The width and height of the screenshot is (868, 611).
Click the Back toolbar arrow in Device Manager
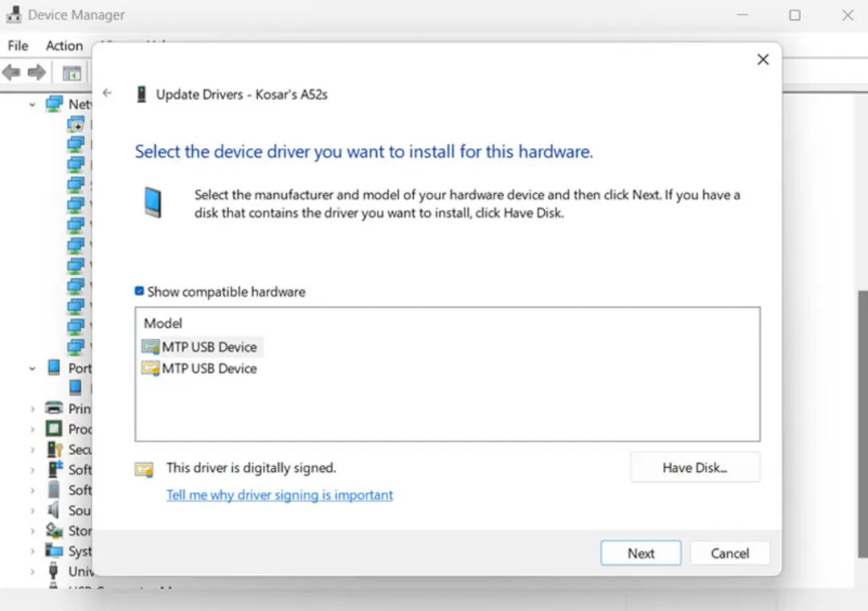point(11,72)
